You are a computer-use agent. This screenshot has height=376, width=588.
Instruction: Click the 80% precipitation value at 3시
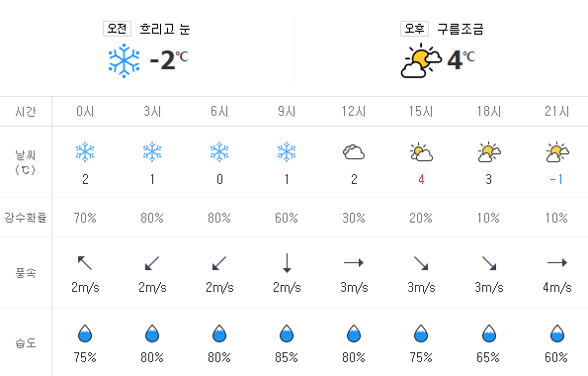pyautogui.click(x=152, y=218)
